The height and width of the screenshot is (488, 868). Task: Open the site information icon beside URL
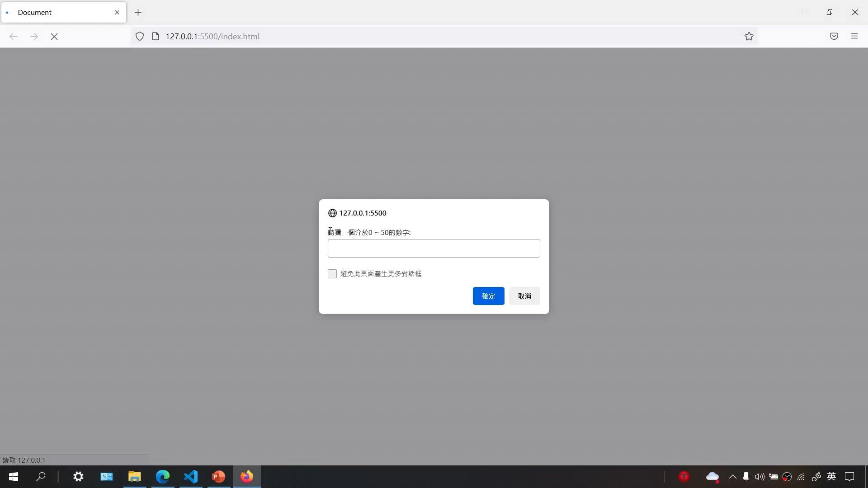(155, 36)
